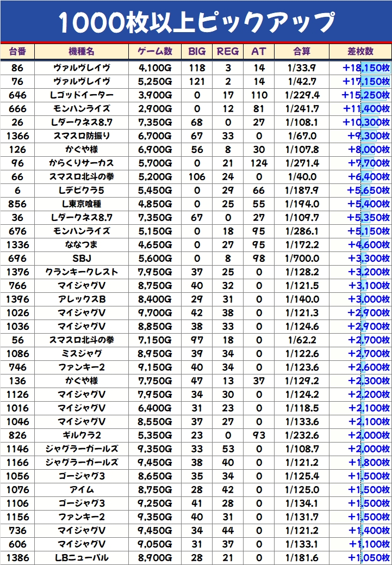Select machine number 1026 cell
The height and width of the screenshot is (565, 392).
17,313
